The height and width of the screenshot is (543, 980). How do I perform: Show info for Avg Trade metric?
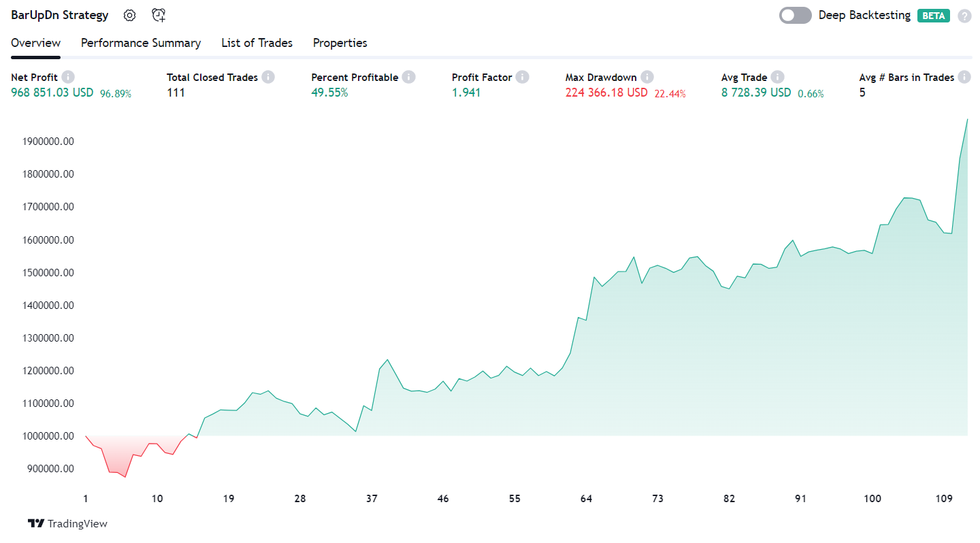778,78
